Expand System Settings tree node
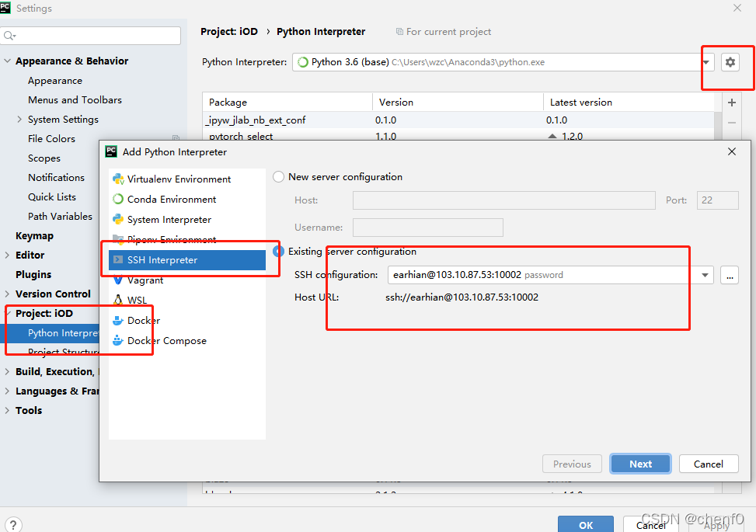Screen dimensions: 756x532 (x=19, y=119)
